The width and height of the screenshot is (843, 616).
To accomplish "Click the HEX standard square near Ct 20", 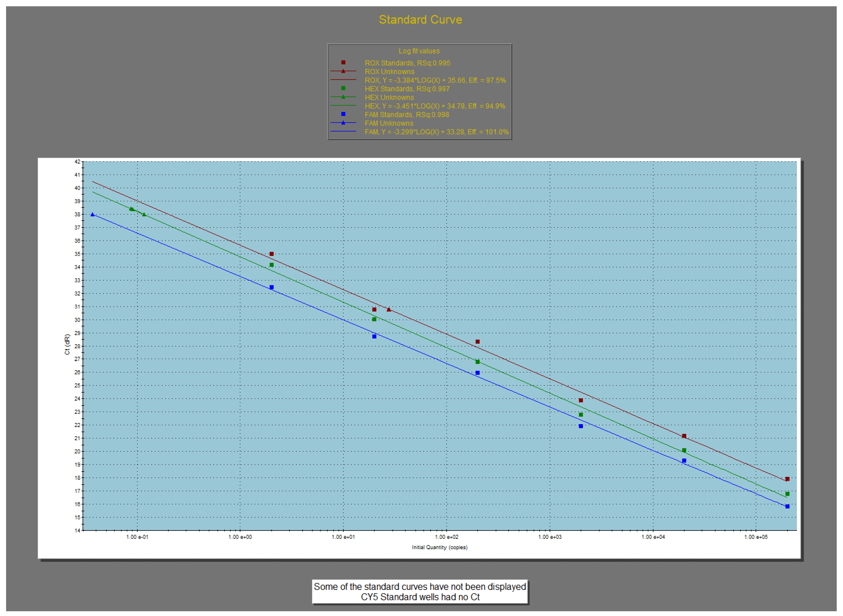I will pyautogui.click(x=684, y=450).
